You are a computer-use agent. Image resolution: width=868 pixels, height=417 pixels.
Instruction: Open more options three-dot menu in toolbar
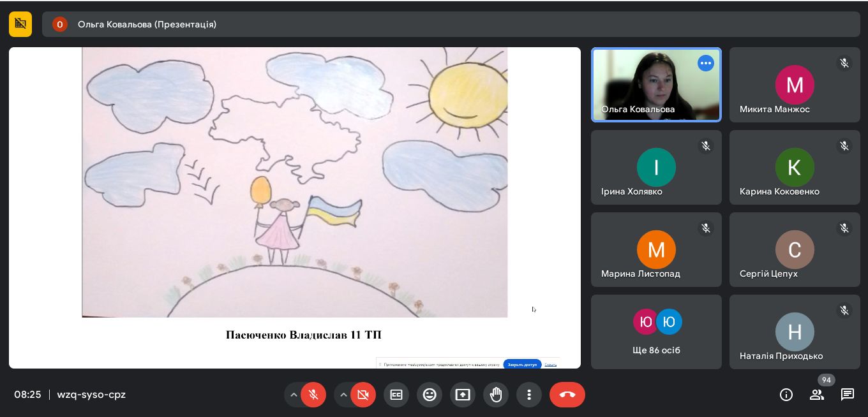pos(529,395)
